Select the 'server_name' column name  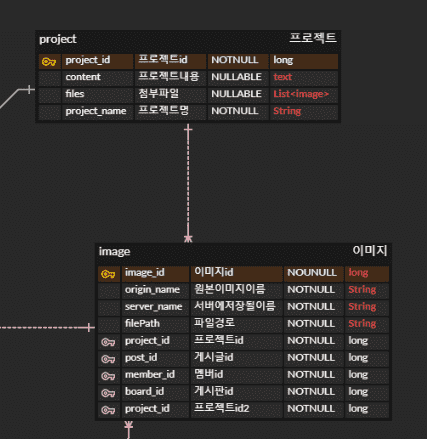155,308
